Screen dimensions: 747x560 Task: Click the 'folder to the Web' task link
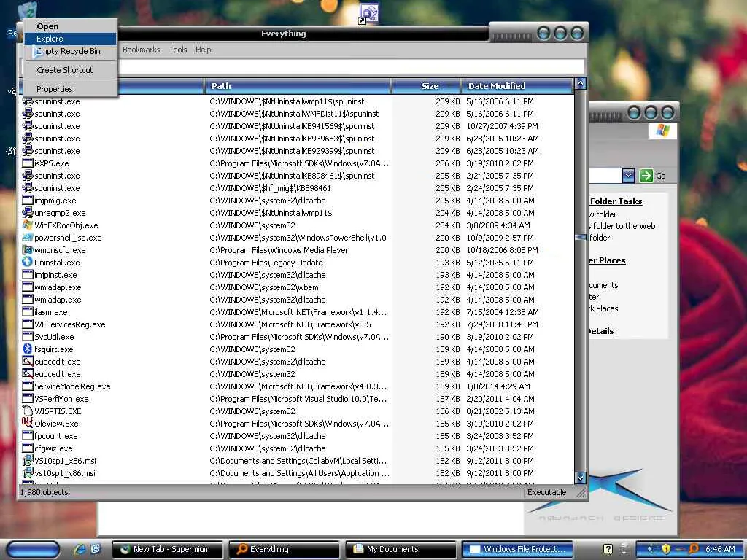point(623,226)
